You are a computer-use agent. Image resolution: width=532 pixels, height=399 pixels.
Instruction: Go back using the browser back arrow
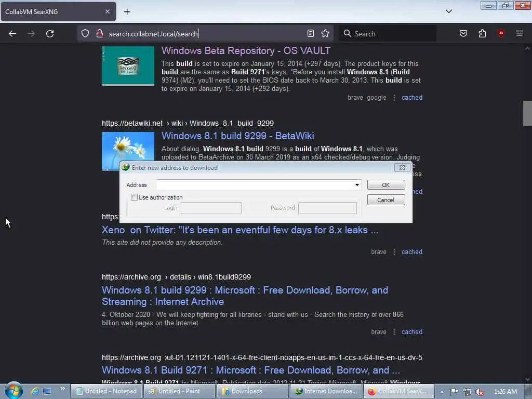point(12,34)
